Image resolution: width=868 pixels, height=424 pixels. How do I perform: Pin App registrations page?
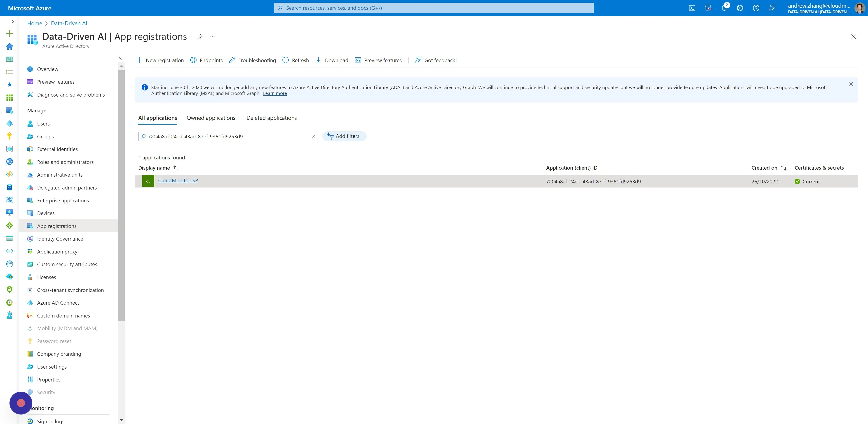click(x=200, y=37)
